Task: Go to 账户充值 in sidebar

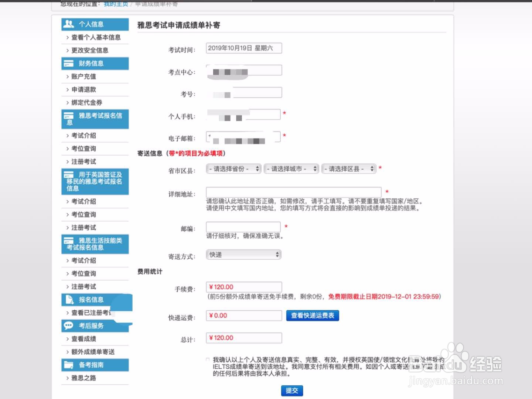Action: 83,76
